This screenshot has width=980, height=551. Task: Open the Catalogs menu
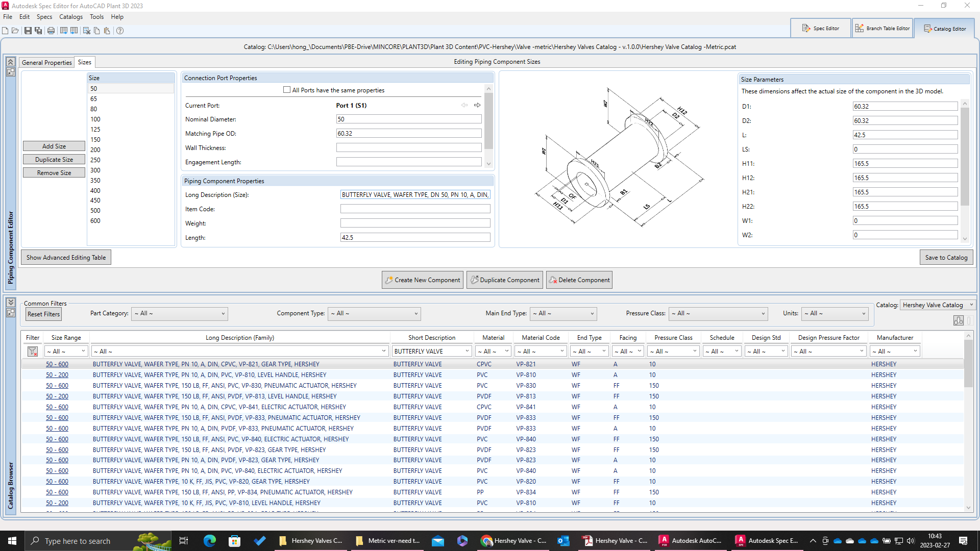click(x=70, y=17)
